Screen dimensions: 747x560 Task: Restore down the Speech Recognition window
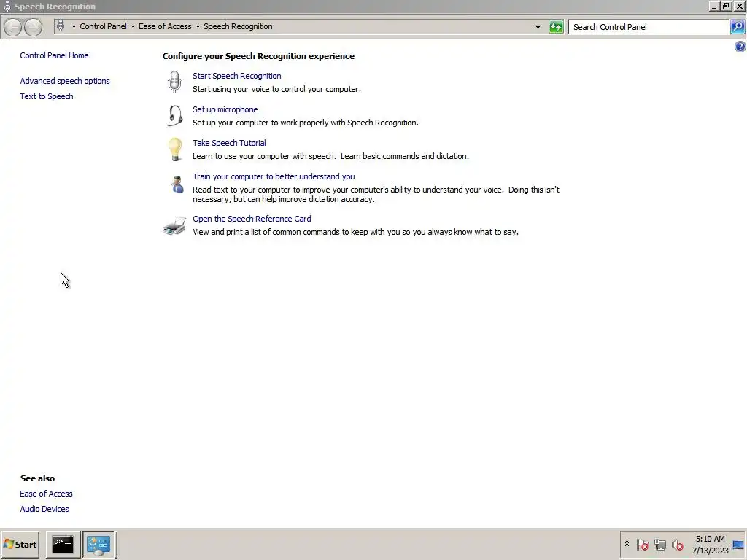[726, 6]
